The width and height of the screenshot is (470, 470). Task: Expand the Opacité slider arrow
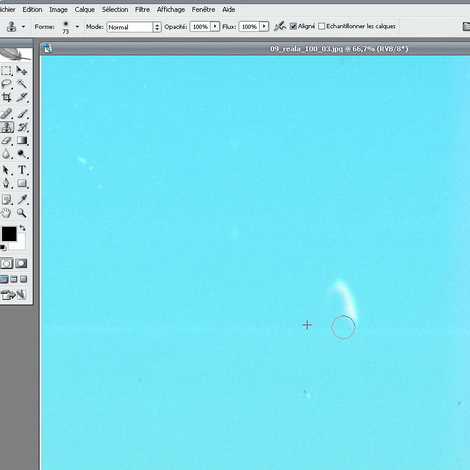(x=215, y=26)
